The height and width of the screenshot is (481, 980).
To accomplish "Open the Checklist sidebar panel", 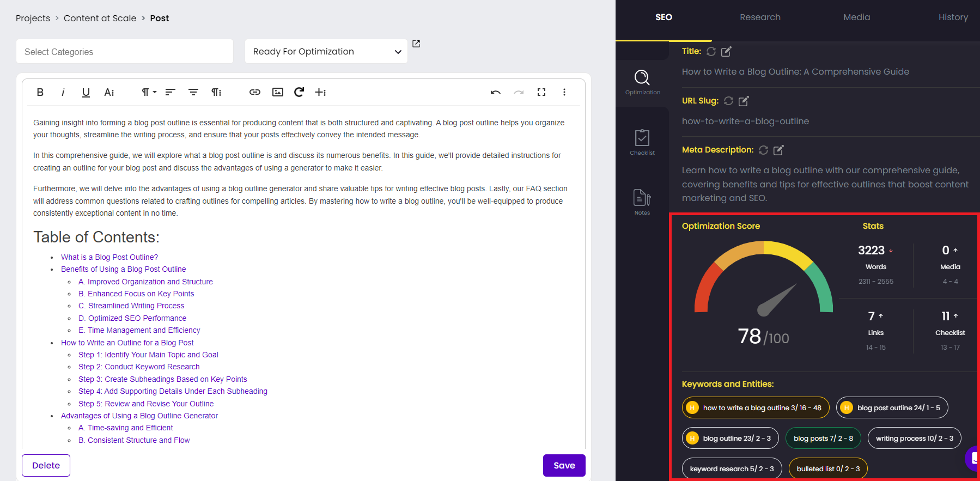I will coord(642,142).
